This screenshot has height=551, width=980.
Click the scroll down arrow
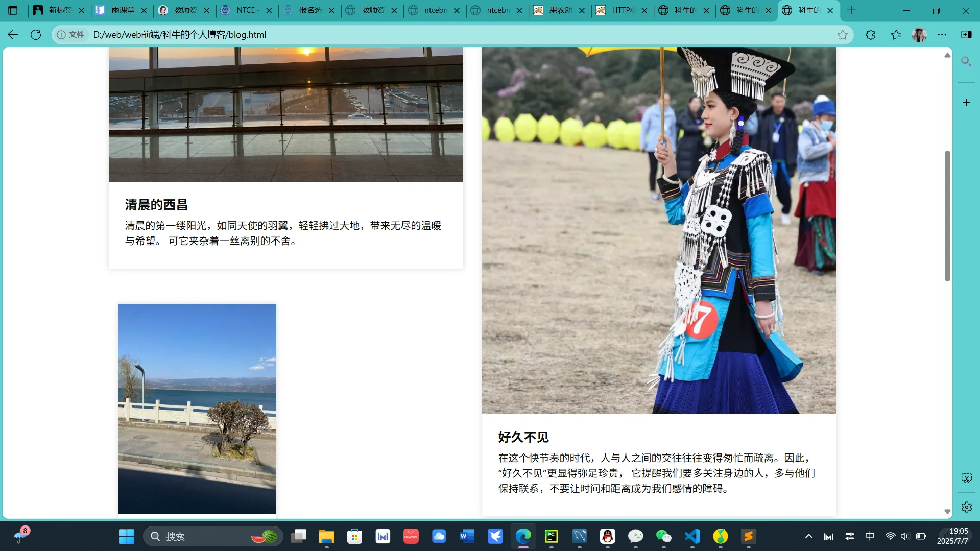point(947,512)
